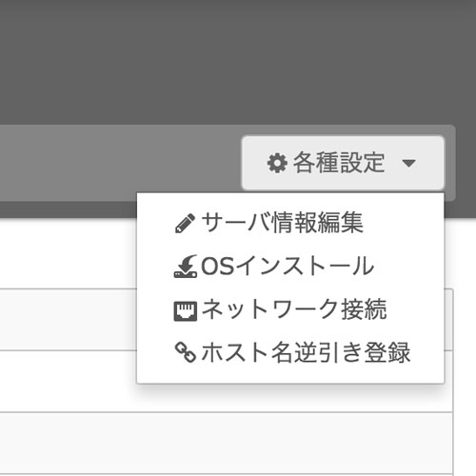
Task: Click the ethernet port icon for ネットワーク接続
Action: 186,311
